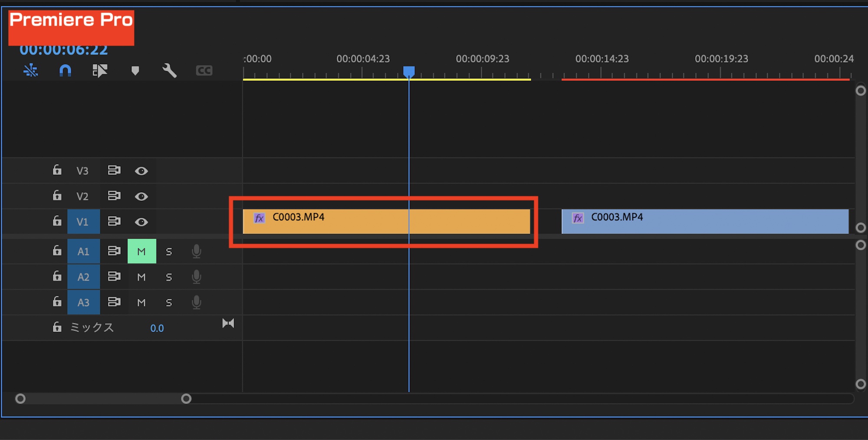The height and width of the screenshot is (440, 868).
Task: Toggle insert sequence as nest option
Action: coord(30,70)
